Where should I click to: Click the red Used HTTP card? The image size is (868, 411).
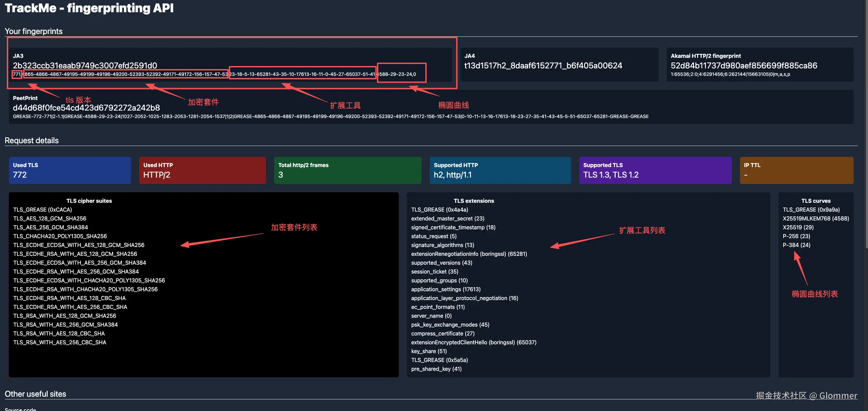(202, 170)
